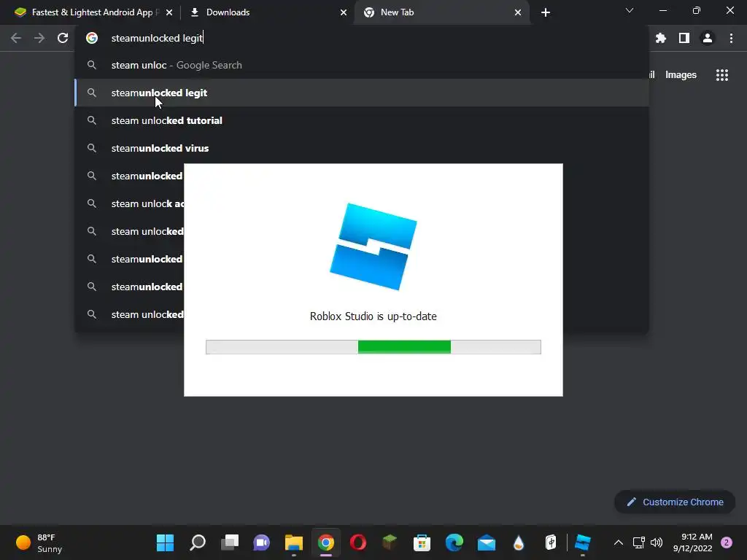Open Task View in the taskbar

coord(230,542)
